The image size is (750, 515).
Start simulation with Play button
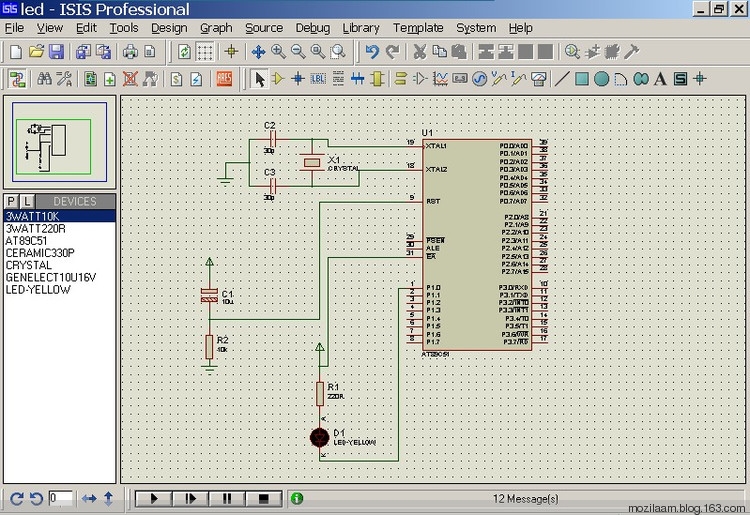(x=155, y=497)
